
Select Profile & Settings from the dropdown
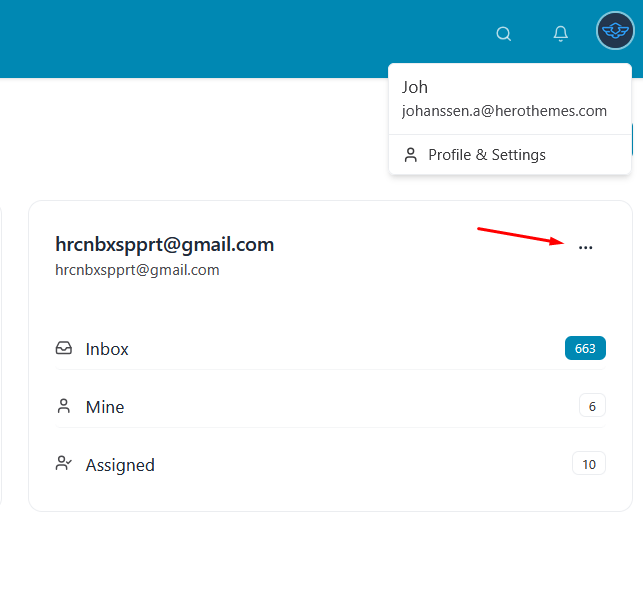pos(487,155)
